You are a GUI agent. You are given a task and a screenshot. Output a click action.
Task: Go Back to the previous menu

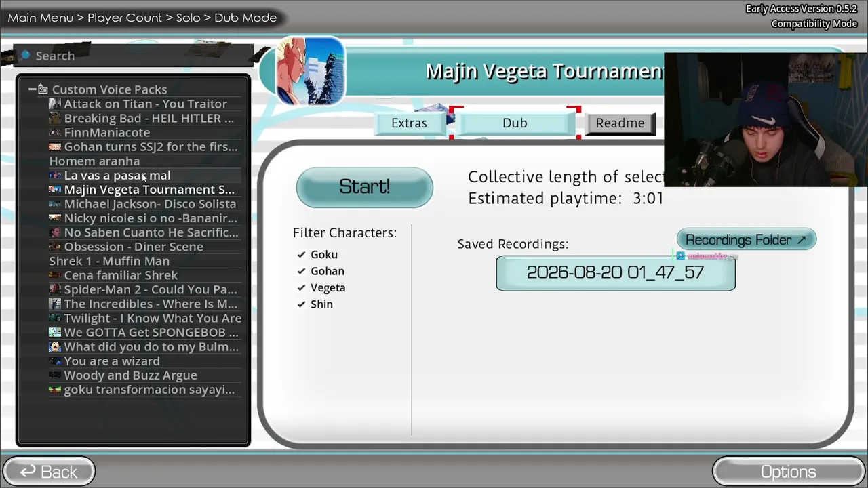(49, 472)
